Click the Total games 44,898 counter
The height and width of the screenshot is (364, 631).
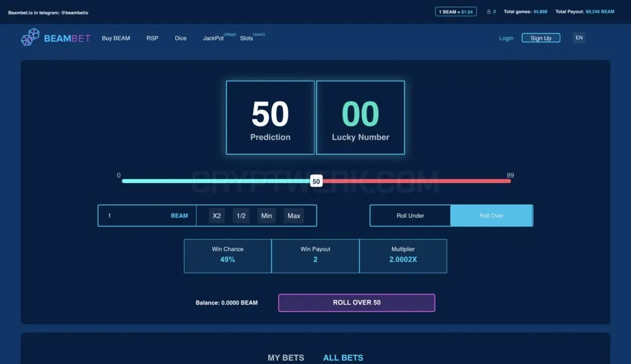tap(526, 11)
